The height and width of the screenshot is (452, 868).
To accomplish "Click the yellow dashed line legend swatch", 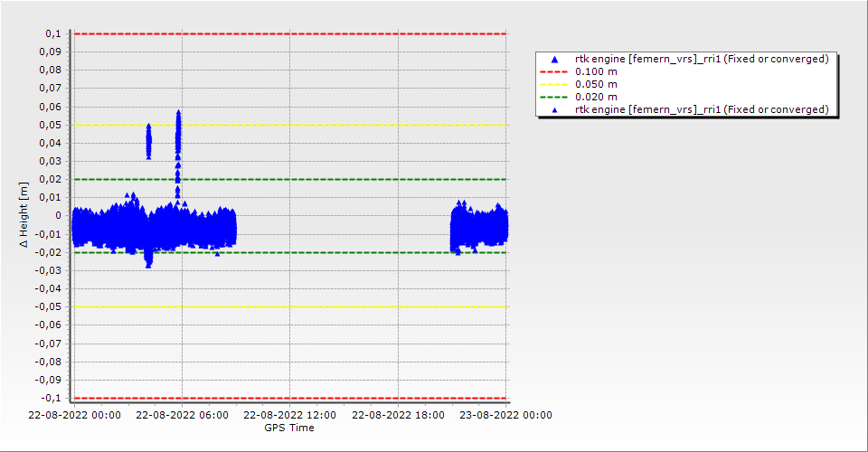I will tap(555, 84).
